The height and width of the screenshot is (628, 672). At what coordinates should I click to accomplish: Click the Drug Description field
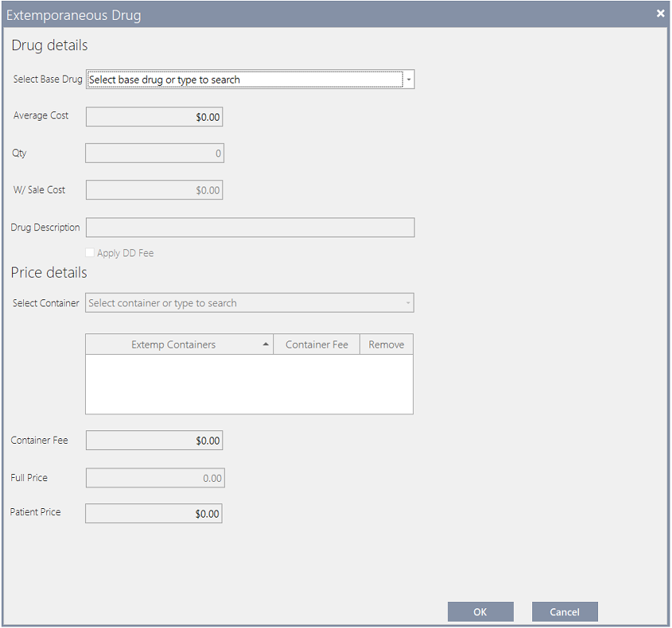[249, 227]
